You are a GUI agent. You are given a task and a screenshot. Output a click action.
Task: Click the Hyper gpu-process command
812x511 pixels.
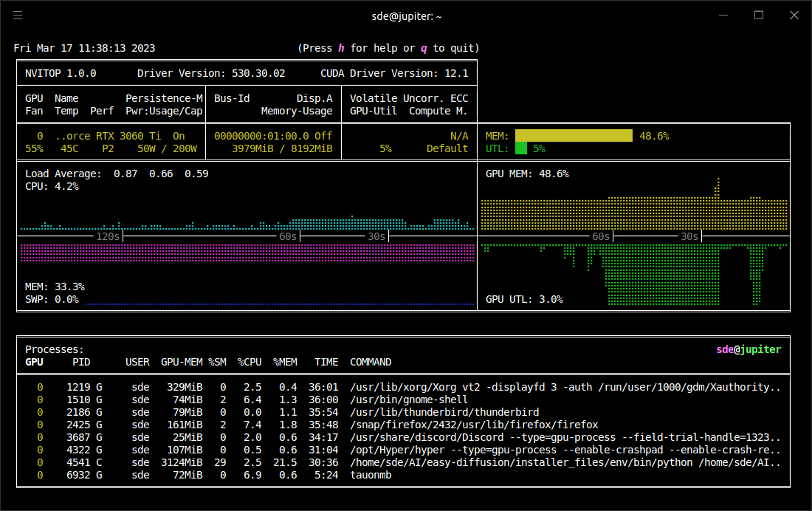pyautogui.click(x=565, y=450)
